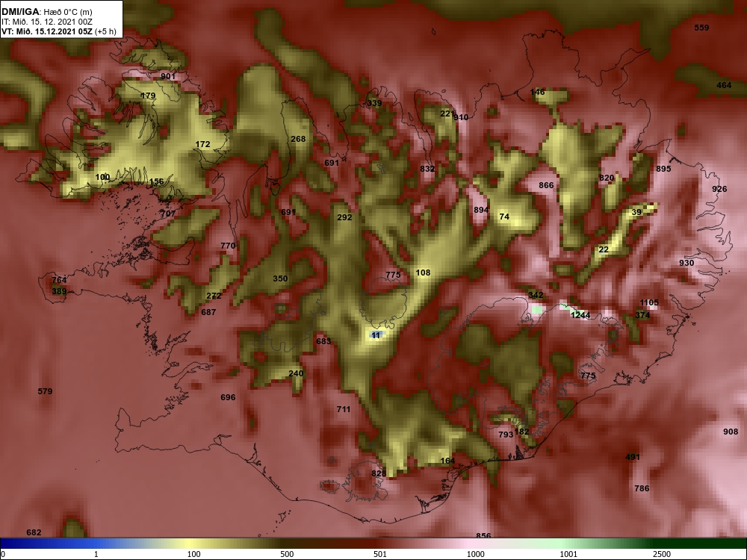Click the map value 579
The image size is (747, 560).
tap(45, 391)
